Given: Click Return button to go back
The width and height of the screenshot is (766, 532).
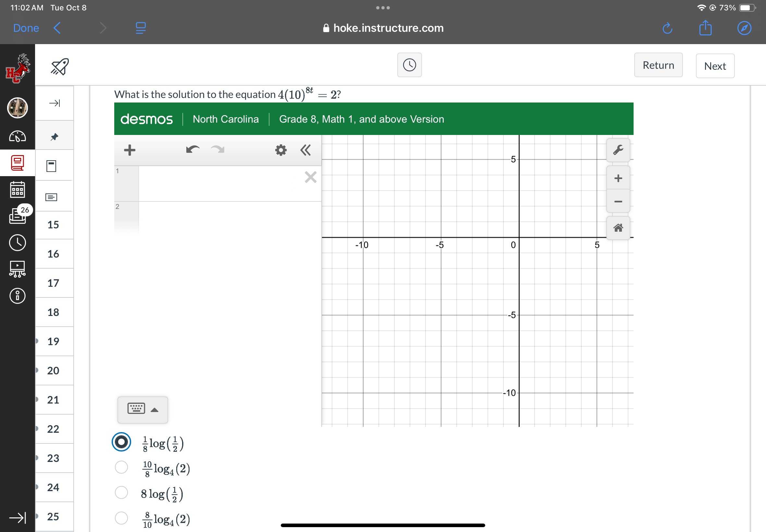Looking at the screenshot, I should [659, 65].
